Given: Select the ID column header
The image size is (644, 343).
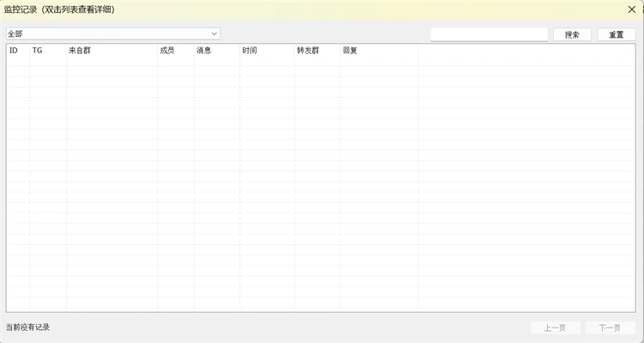Looking at the screenshot, I should pyautogui.click(x=18, y=51).
